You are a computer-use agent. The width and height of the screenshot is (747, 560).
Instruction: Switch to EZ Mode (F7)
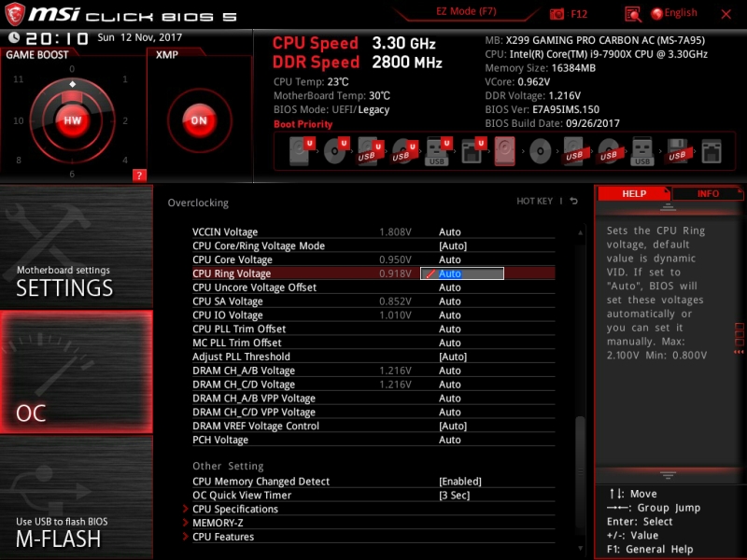[466, 11]
